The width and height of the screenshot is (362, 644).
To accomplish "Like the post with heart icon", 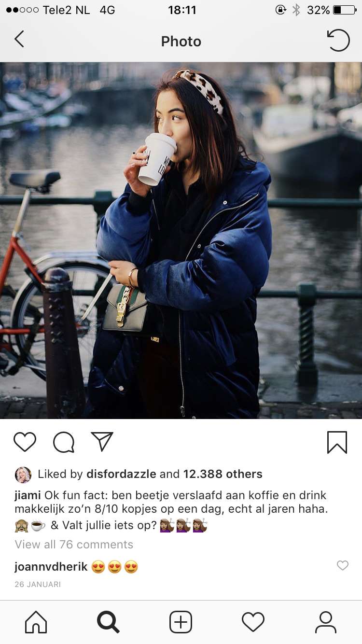I will click(25, 442).
